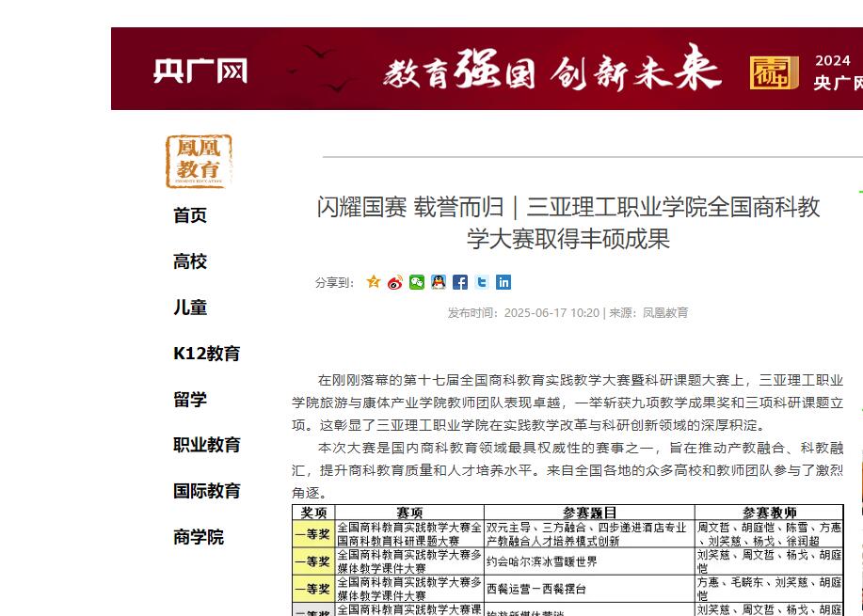Navigate to the 留学 page
The height and width of the screenshot is (616, 863).
click(x=189, y=400)
